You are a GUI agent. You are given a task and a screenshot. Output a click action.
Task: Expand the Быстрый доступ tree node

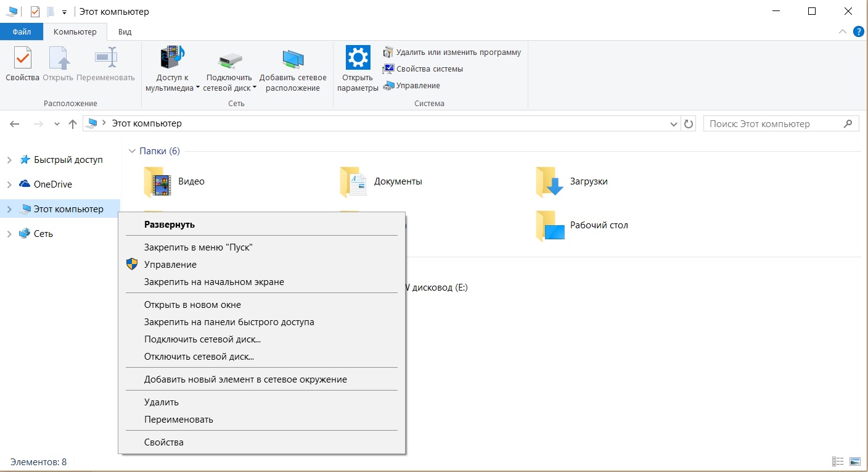[x=9, y=160]
